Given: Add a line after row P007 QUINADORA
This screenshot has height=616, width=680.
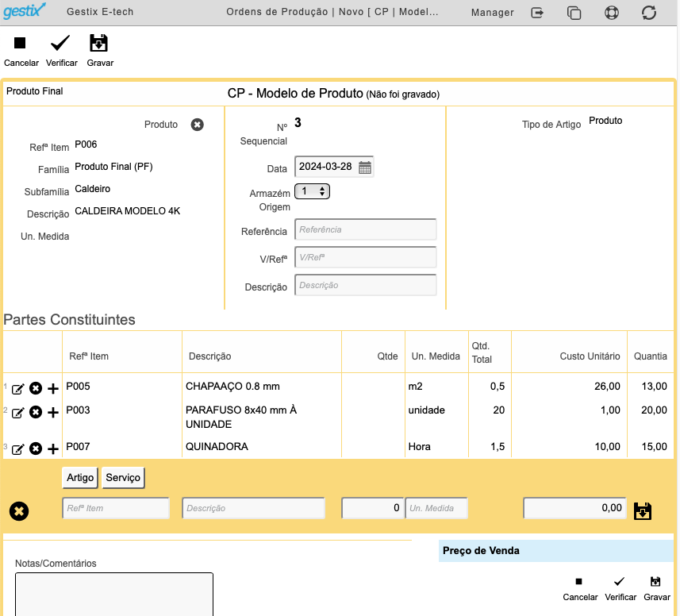Looking at the screenshot, I should point(53,449).
